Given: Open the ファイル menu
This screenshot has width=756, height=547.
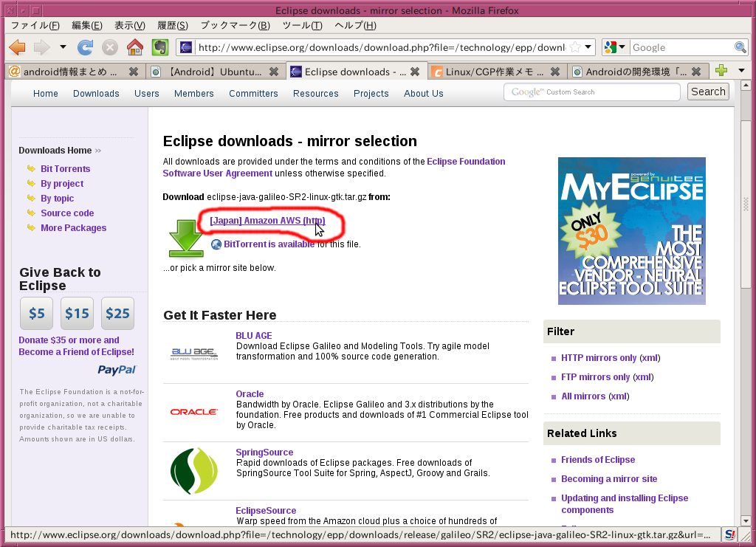Looking at the screenshot, I should 35,25.
